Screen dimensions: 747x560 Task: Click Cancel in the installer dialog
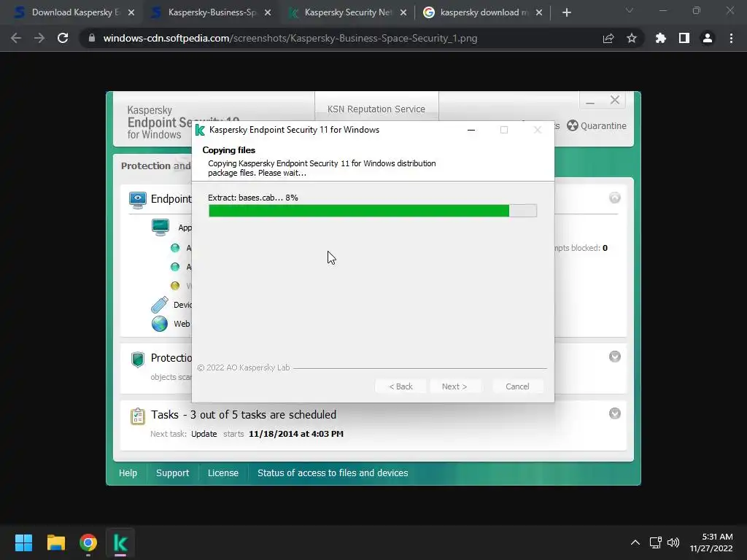tap(517, 386)
